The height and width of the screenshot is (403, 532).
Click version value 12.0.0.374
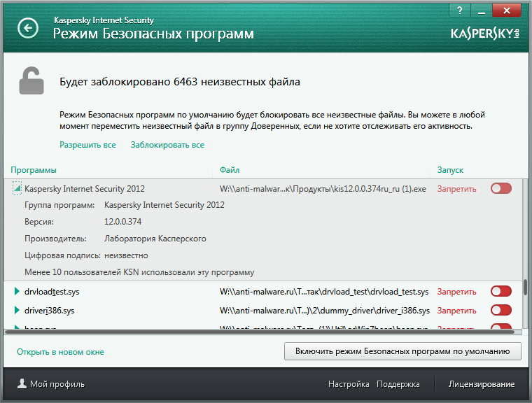click(x=122, y=222)
